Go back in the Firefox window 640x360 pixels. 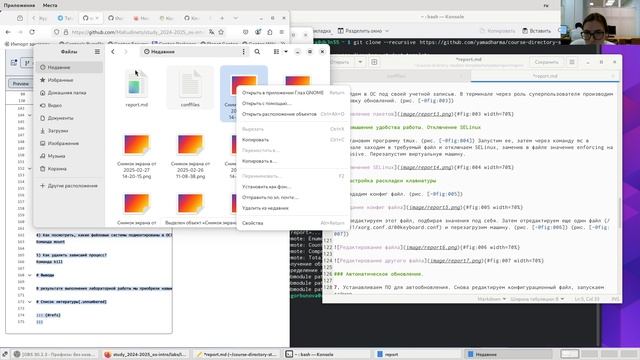8,32
